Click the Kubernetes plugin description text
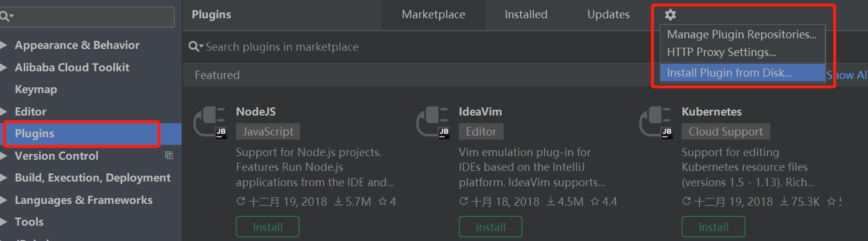This screenshot has height=241, width=868. (x=749, y=167)
